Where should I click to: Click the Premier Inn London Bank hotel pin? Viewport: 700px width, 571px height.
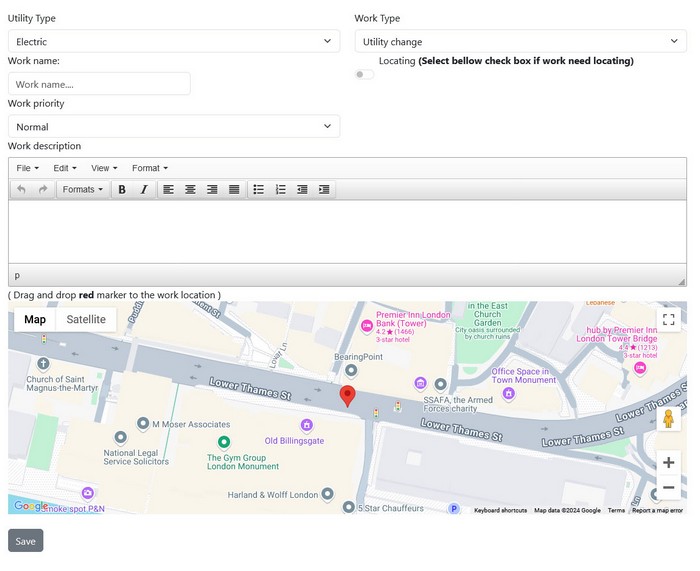click(367, 326)
